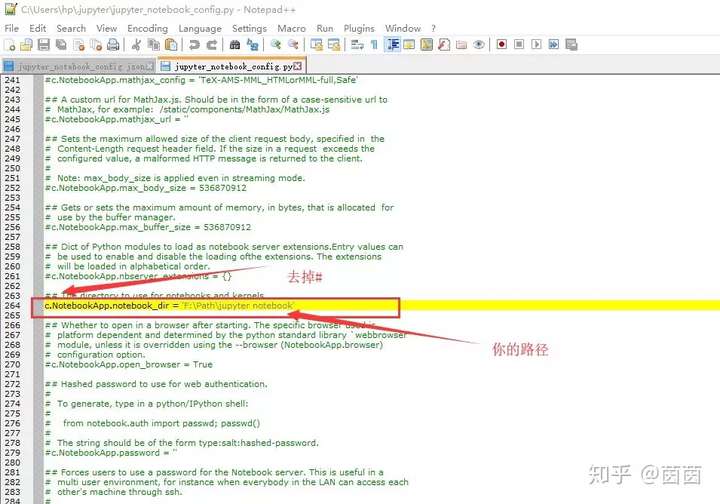This screenshot has width=720, height=504.
Task: Click the '## Hashed password to use' comment line
Action: (x=156, y=384)
